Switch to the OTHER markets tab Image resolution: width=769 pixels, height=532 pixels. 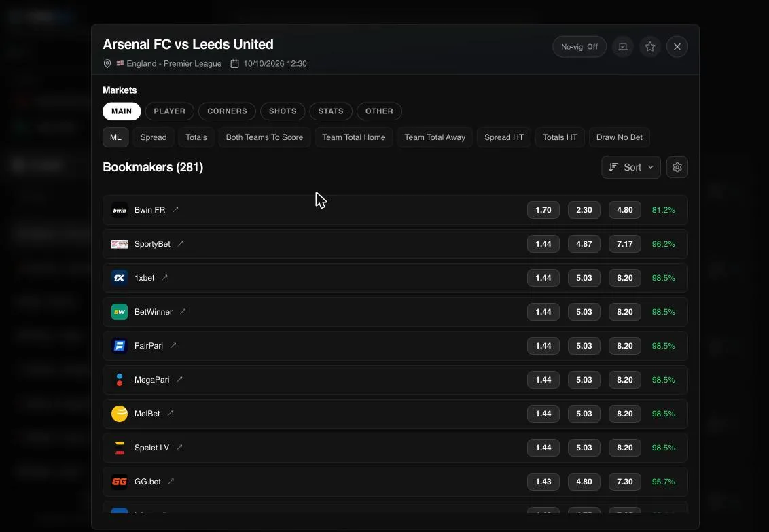(379, 111)
